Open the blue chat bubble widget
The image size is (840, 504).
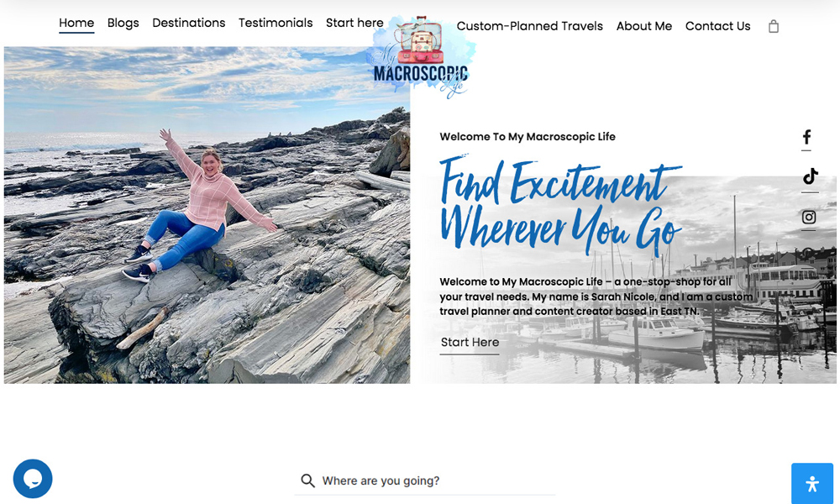click(x=33, y=479)
